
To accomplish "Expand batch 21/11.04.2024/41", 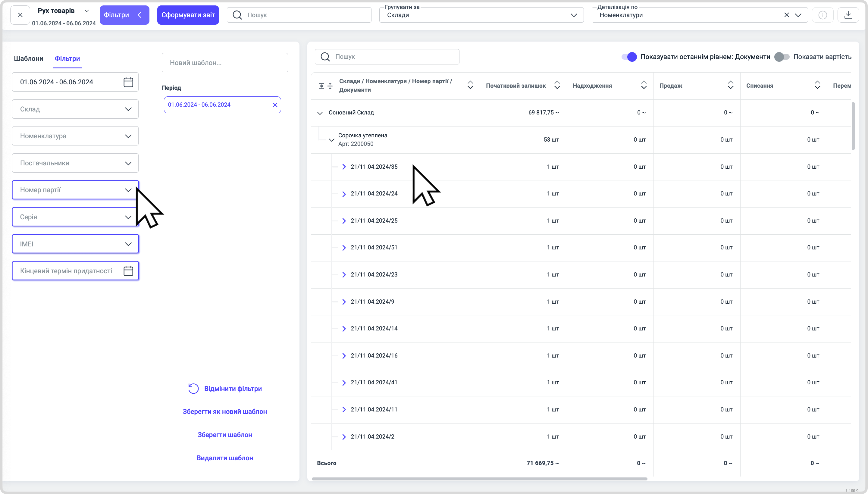I will (344, 383).
